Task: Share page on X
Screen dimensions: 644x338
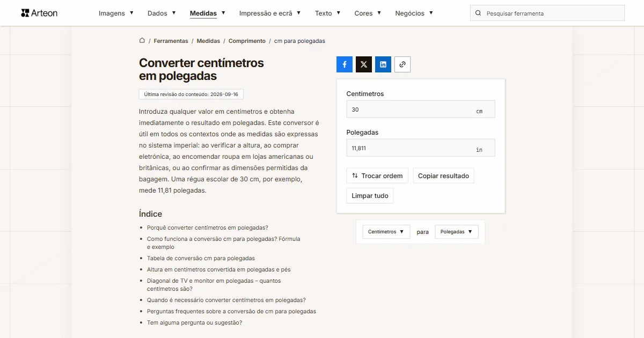Action: (x=364, y=64)
